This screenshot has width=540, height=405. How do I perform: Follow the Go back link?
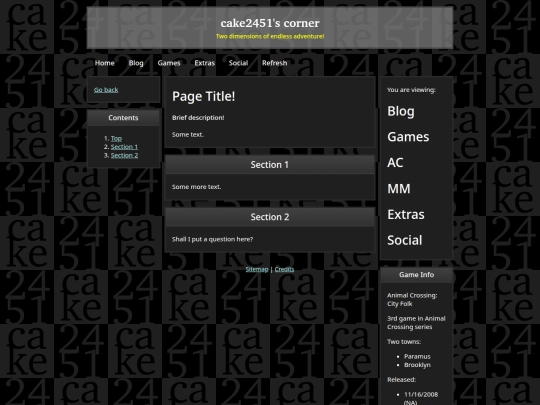[x=106, y=90]
